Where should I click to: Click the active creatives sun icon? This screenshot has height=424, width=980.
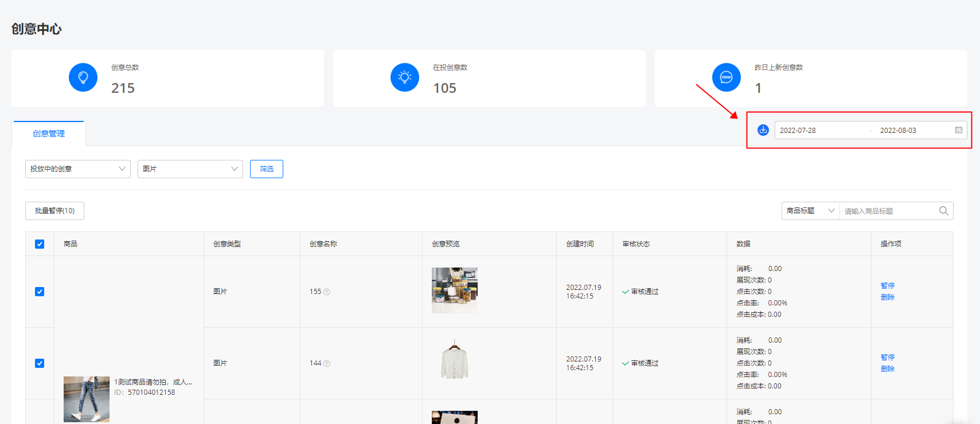tap(405, 77)
